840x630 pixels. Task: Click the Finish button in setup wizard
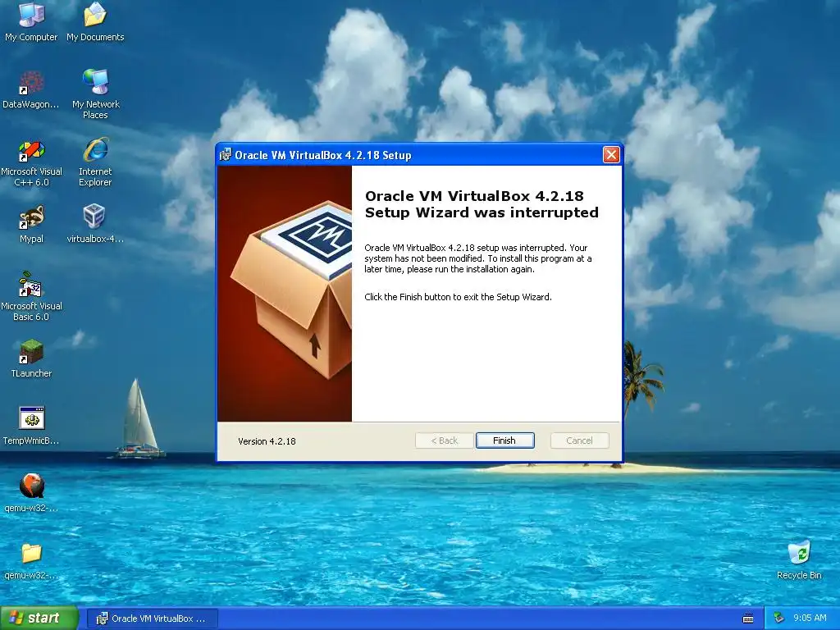504,441
